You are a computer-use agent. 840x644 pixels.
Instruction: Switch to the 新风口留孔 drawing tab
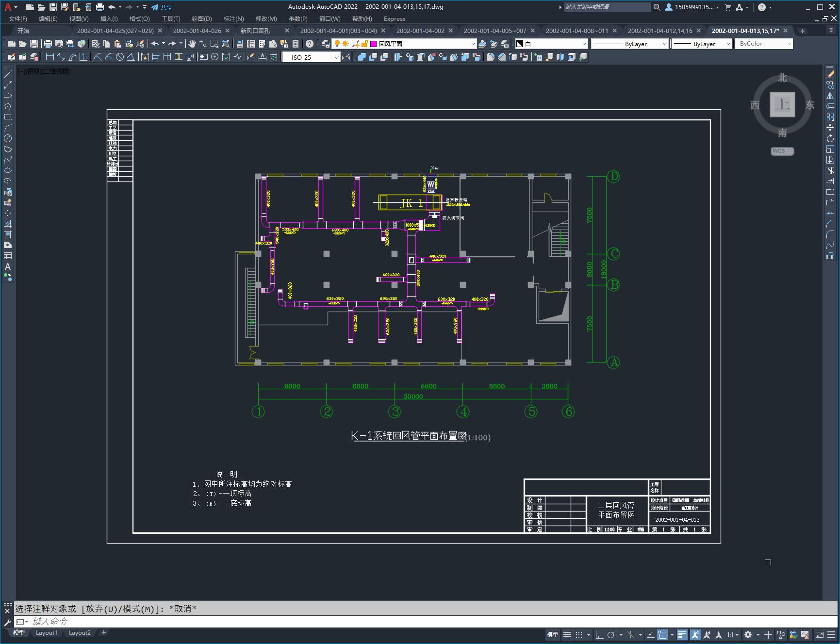[x=255, y=31]
